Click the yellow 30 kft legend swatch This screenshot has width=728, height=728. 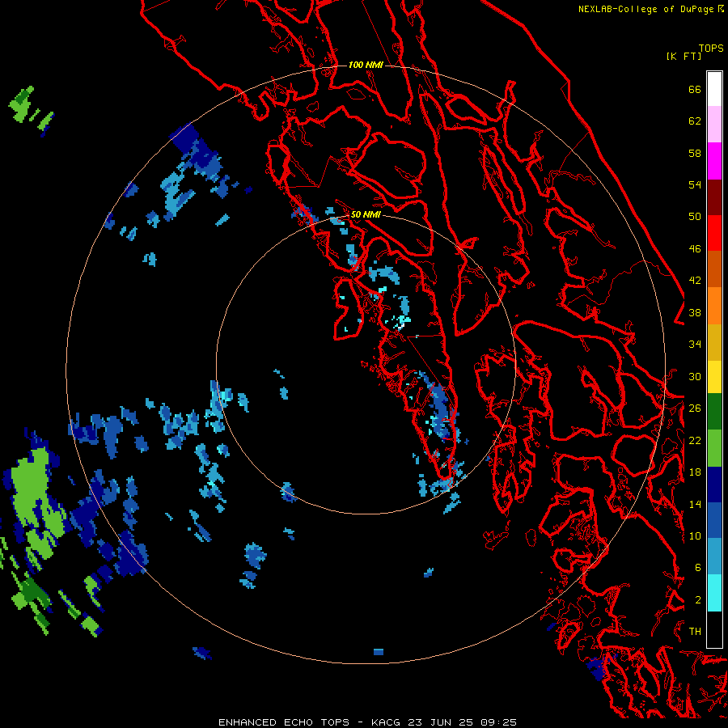click(714, 376)
